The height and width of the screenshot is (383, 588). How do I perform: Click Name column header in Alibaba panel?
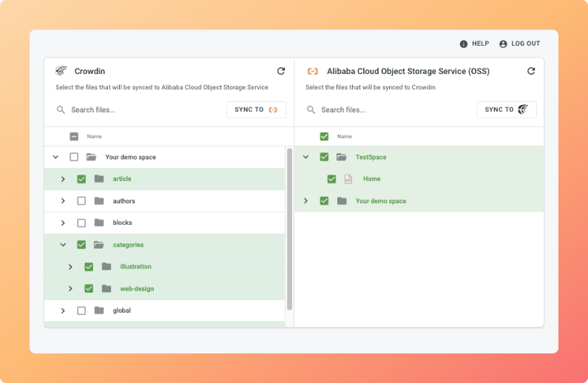point(344,136)
